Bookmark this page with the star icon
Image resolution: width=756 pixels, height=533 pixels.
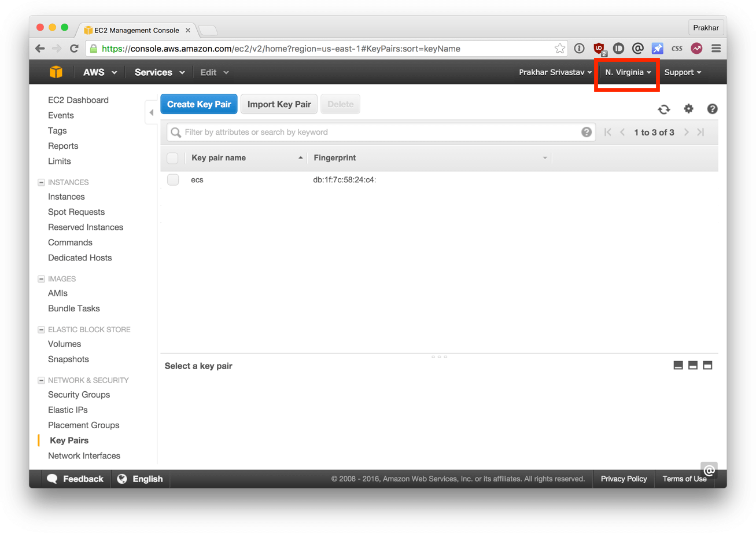[x=560, y=49]
